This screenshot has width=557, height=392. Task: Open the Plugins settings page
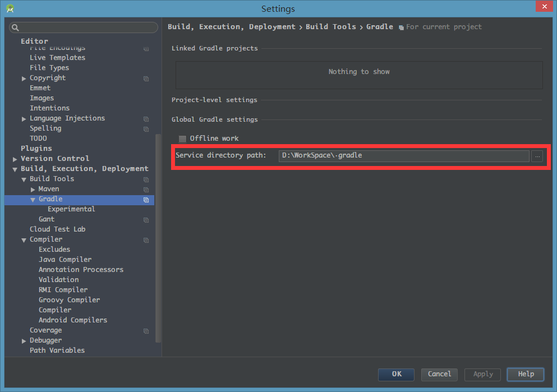(36, 149)
